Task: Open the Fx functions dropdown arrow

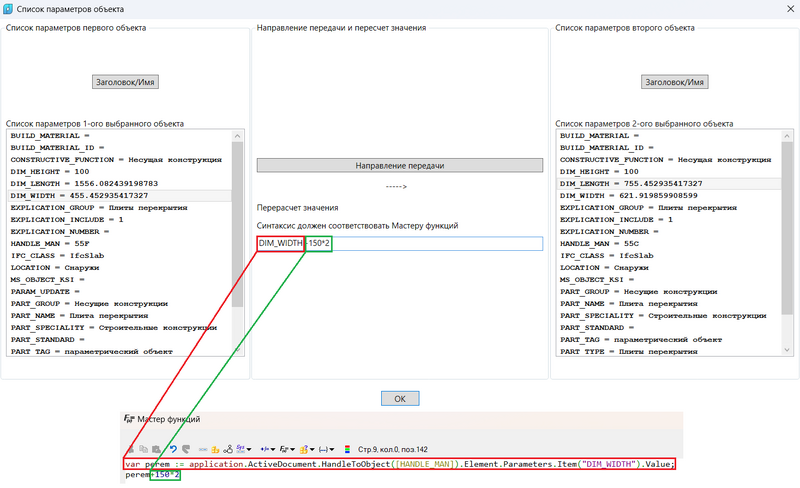Action: click(292, 450)
